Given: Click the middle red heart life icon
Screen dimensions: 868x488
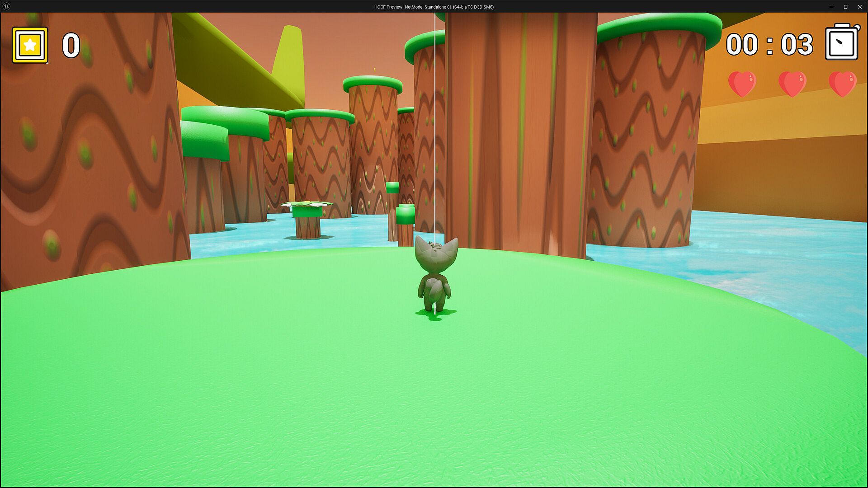Looking at the screenshot, I should [792, 84].
